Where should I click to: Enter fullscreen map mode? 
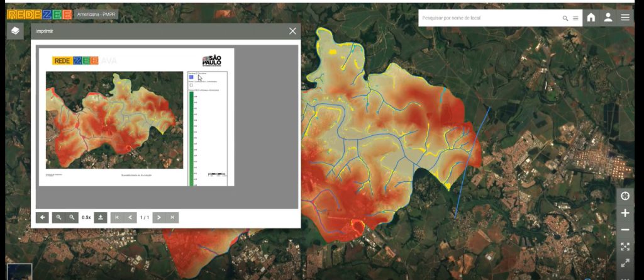coord(625,263)
